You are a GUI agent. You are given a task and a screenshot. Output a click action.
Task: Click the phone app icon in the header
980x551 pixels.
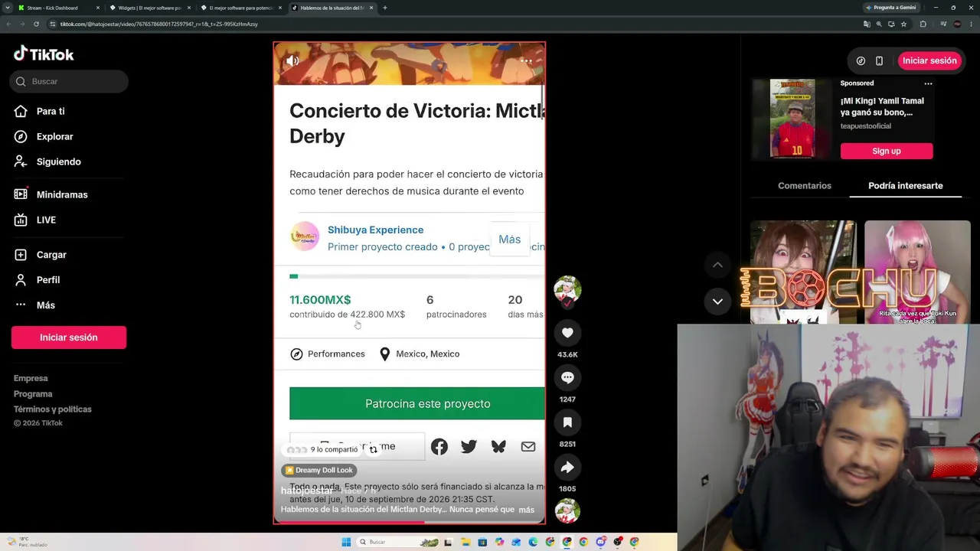[x=879, y=60]
